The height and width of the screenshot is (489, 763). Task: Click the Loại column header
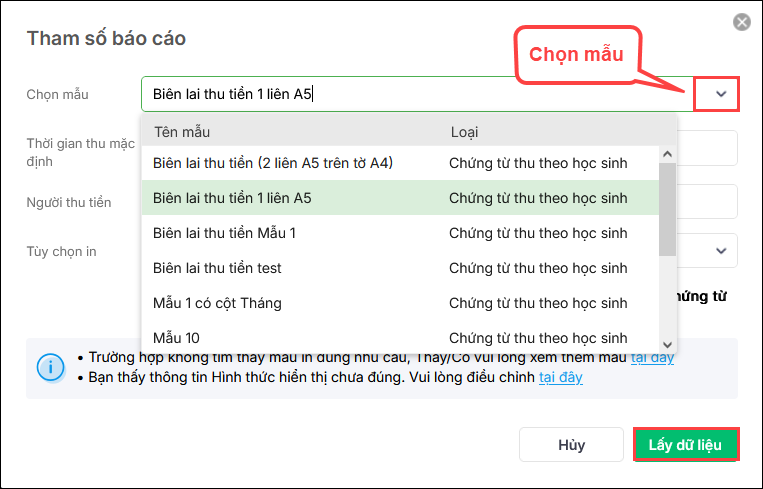point(464,132)
